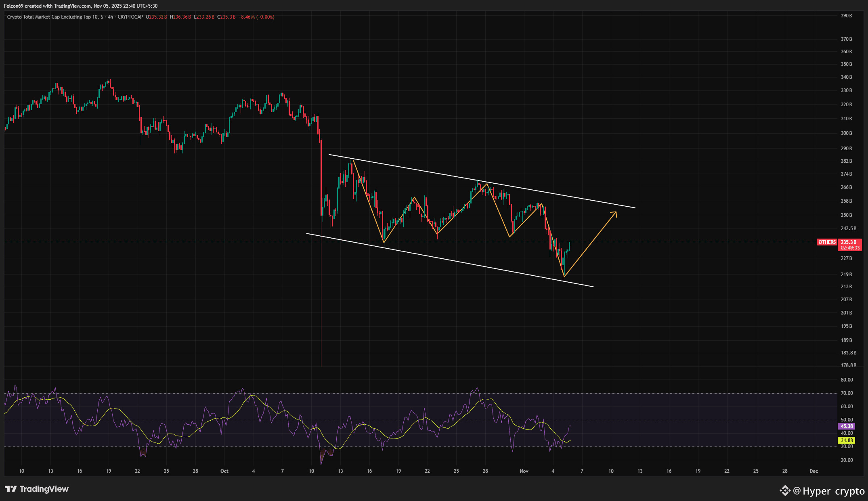Click the Nov label on time axis
This screenshot has width=868, height=501.
[524, 471]
